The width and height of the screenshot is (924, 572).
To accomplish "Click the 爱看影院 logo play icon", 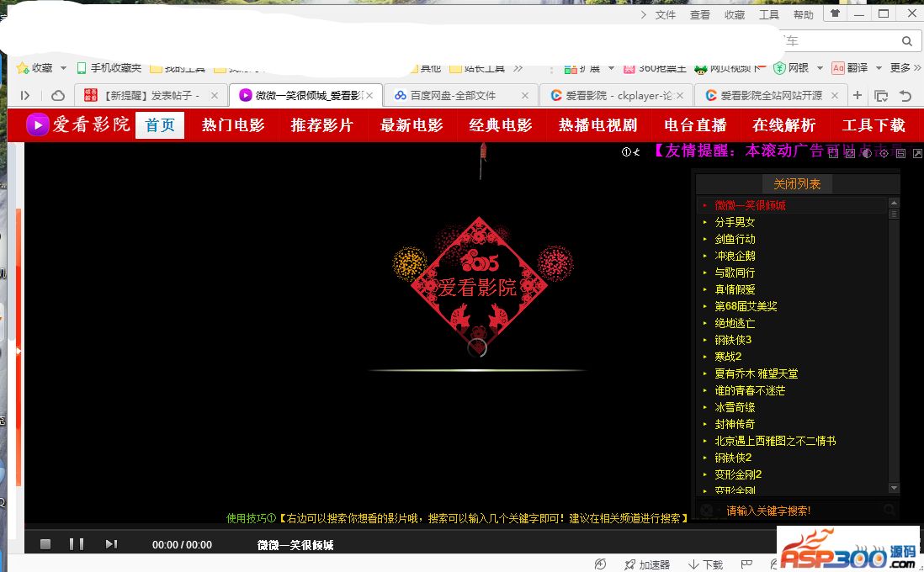I will coord(37,124).
